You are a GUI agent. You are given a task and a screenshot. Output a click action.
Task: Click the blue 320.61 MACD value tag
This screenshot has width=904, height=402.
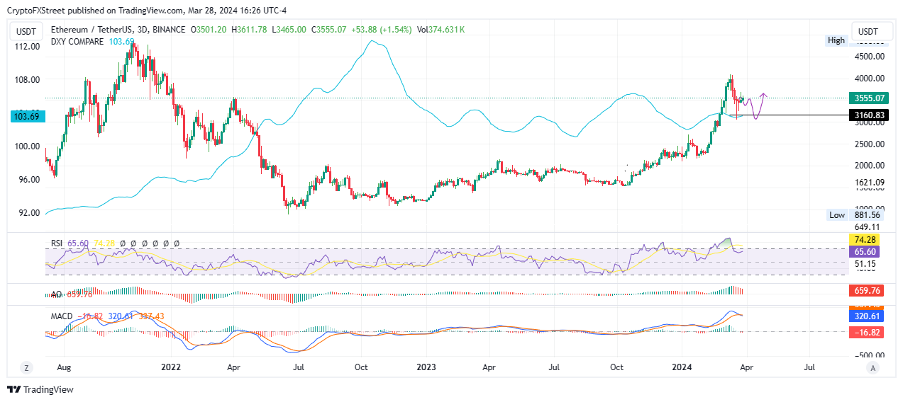[865, 313]
